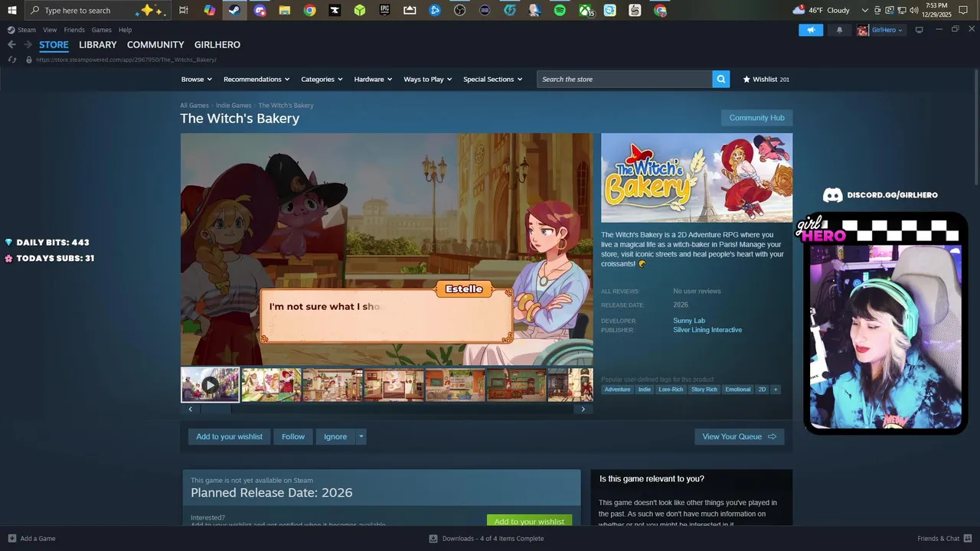The image size is (980, 551).
Task: Select the Adventure tag
Action: 617,390
